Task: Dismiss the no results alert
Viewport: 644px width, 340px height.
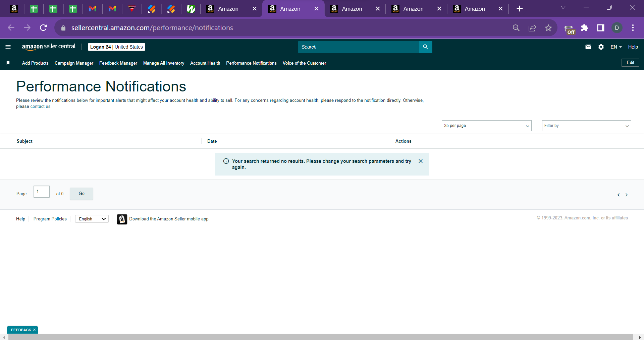Action: coord(421,161)
